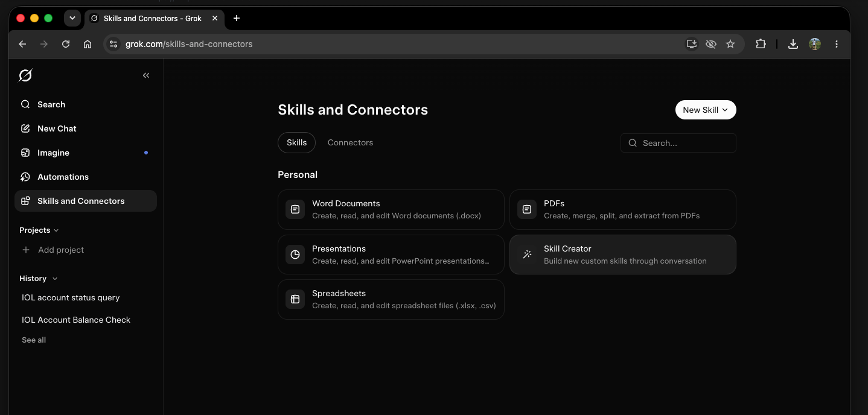
Task: Close the Skills and Connectors browser tab
Action: point(215,18)
